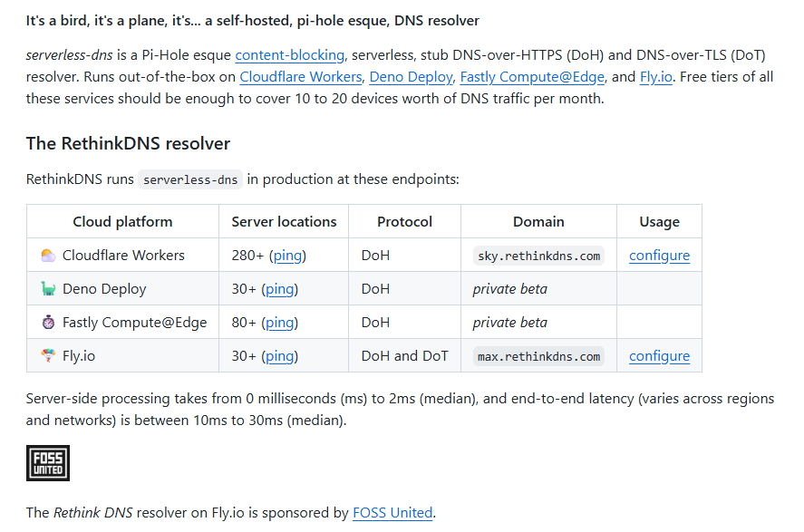Open the ping link for Fastly Compute@Edge
This screenshot has width=804, height=532.
282,322
